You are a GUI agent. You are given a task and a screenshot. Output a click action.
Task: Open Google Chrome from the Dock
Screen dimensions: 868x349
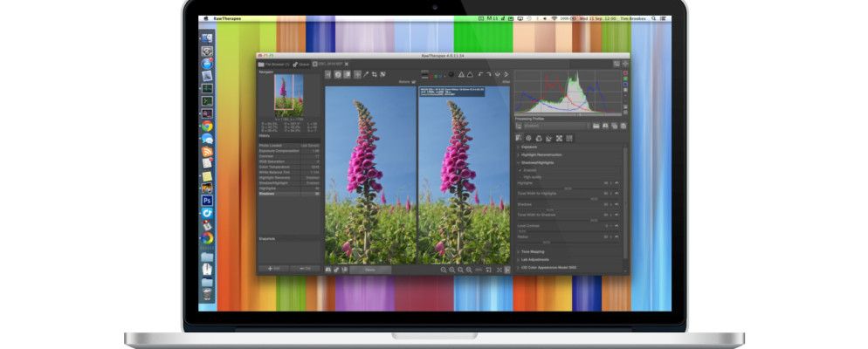tap(207, 127)
